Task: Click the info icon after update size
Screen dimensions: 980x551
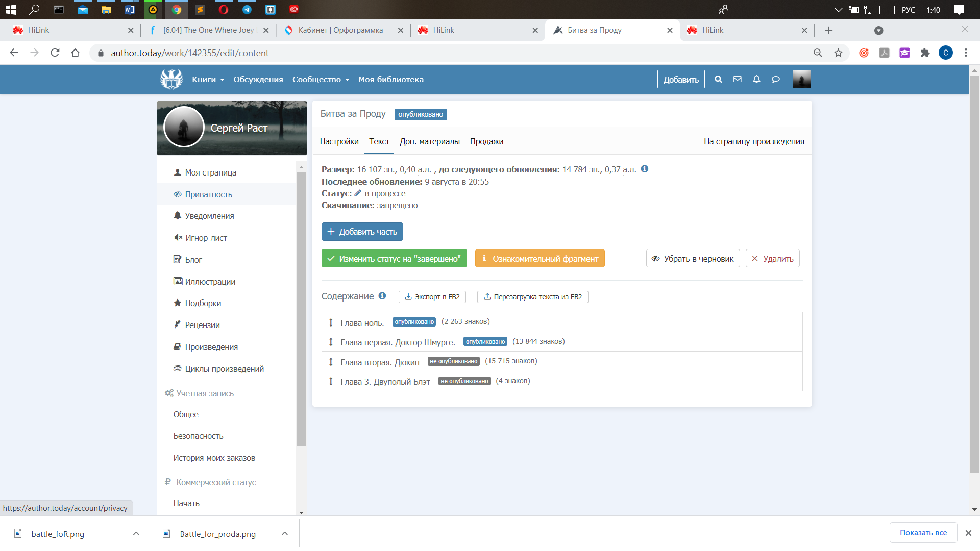Action: pyautogui.click(x=645, y=169)
